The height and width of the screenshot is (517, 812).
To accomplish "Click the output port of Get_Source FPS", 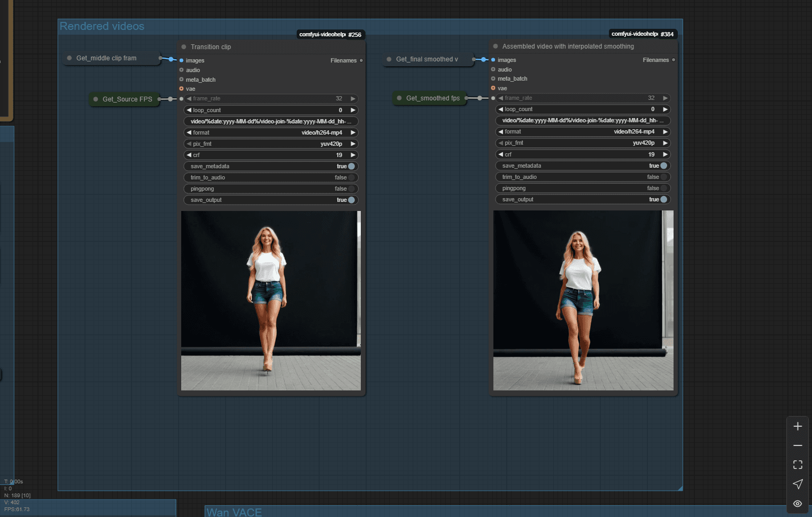I will [x=159, y=99].
